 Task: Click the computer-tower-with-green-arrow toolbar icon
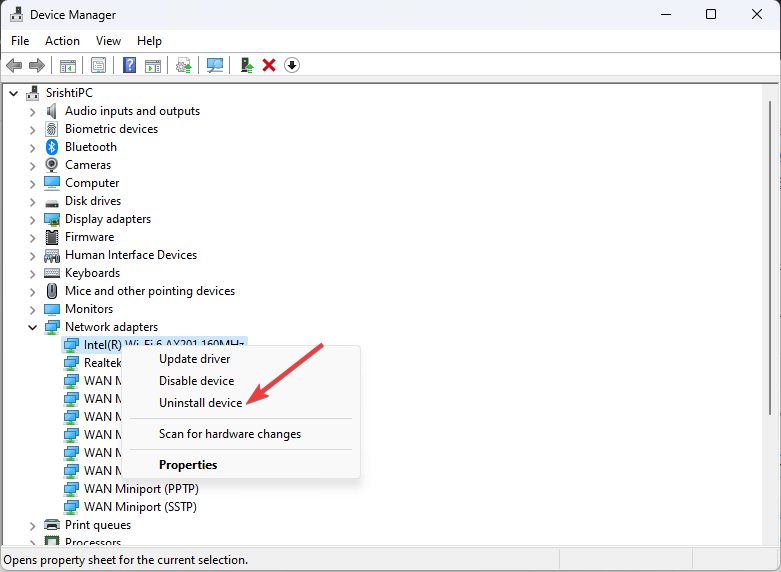[x=247, y=65]
